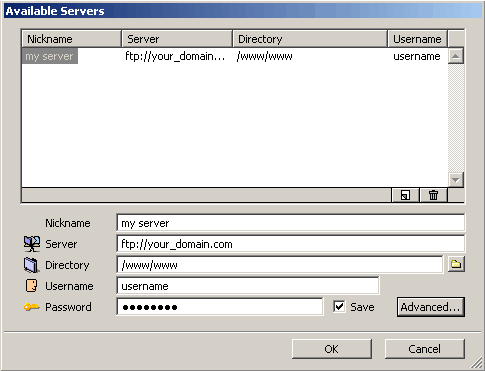Click the 'username' cell in list
Screen dimensions: 485x371
coord(417,56)
